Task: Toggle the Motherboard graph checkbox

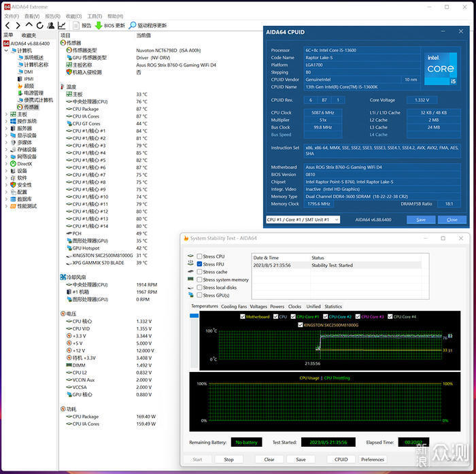Action: click(x=243, y=316)
